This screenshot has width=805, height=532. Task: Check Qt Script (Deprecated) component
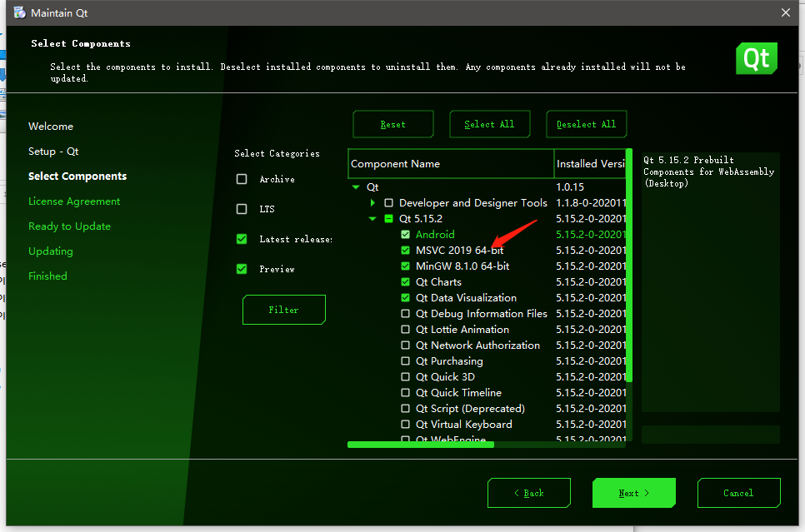[406, 408]
